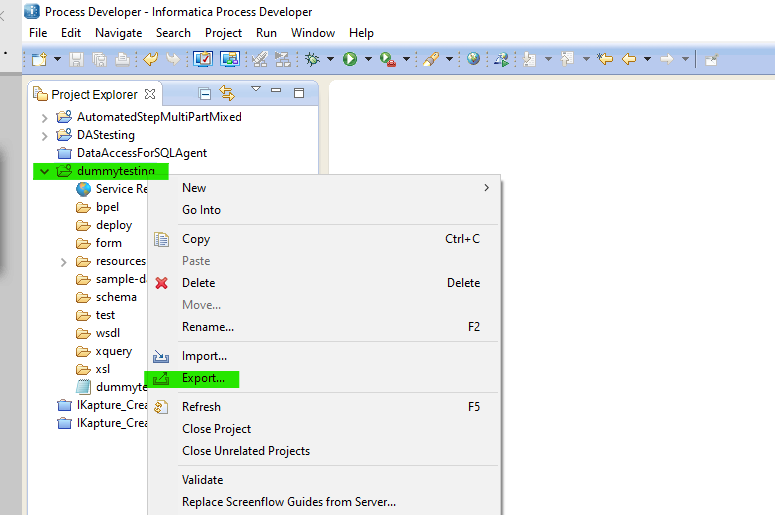The width and height of the screenshot is (775, 515).
Task: Collapse the dummytesting project
Action: coord(44,172)
